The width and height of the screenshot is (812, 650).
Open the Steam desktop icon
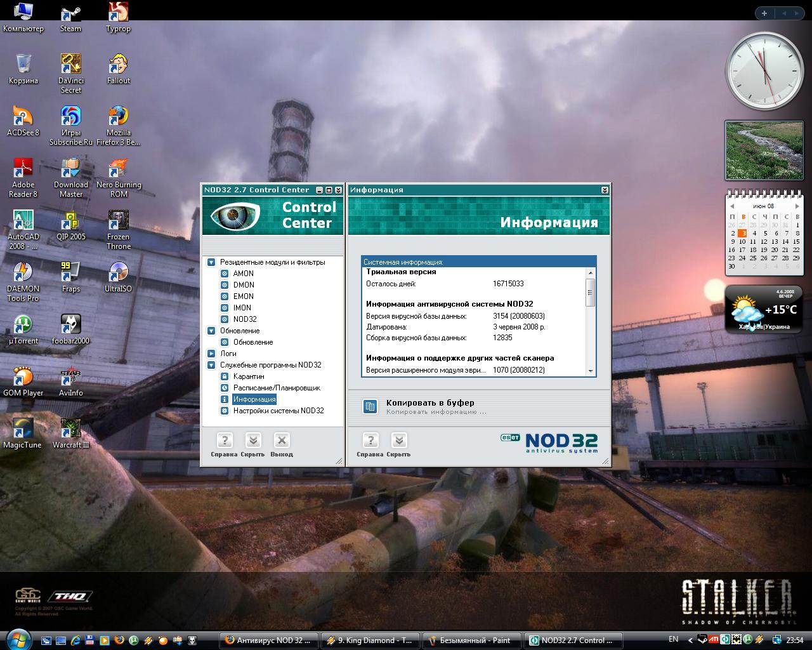coord(70,18)
